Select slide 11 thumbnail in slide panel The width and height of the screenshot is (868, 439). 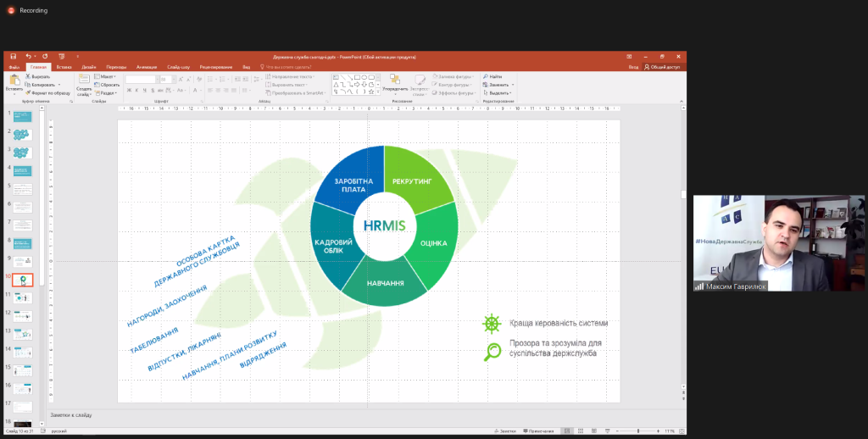24,297
